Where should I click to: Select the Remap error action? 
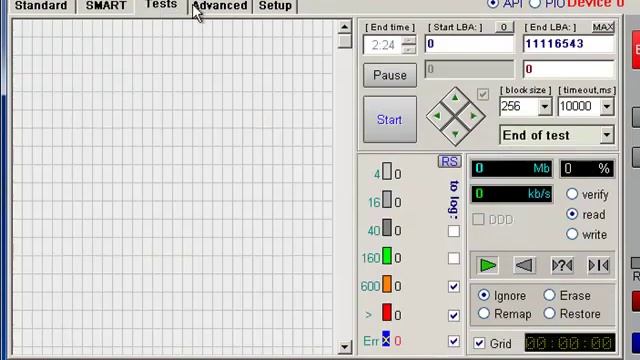click(484, 313)
